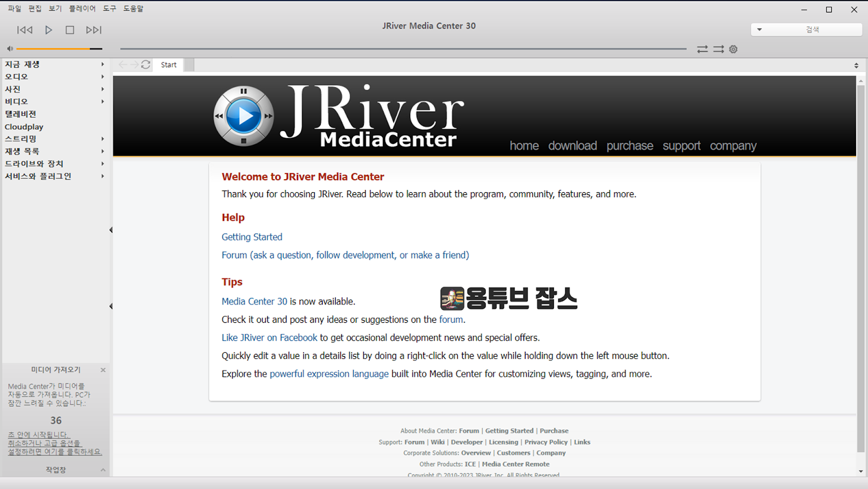The width and height of the screenshot is (868, 489).
Task: Click the scrollbar down arrow
Action: click(861, 471)
